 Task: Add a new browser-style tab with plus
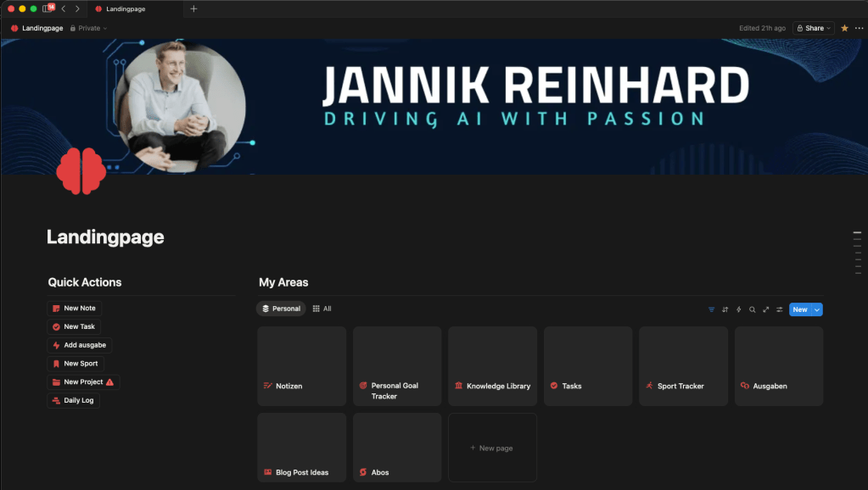pyautogui.click(x=193, y=8)
